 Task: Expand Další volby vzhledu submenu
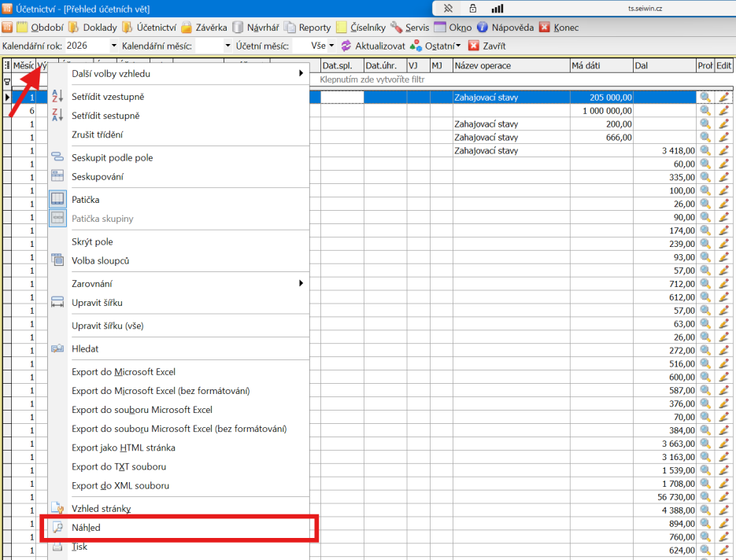[179, 74]
